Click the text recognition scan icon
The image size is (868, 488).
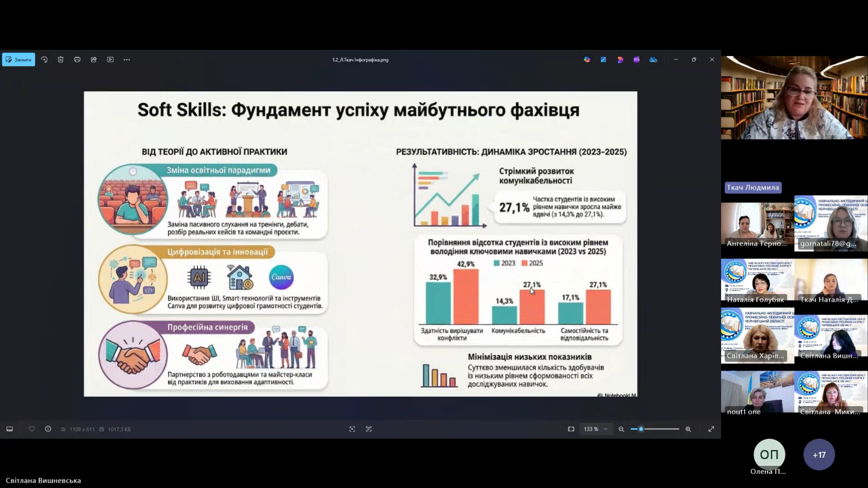point(369,429)
